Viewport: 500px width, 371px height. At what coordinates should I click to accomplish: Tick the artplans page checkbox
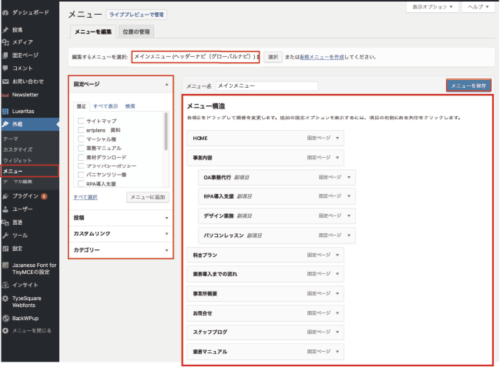[81, 130]
